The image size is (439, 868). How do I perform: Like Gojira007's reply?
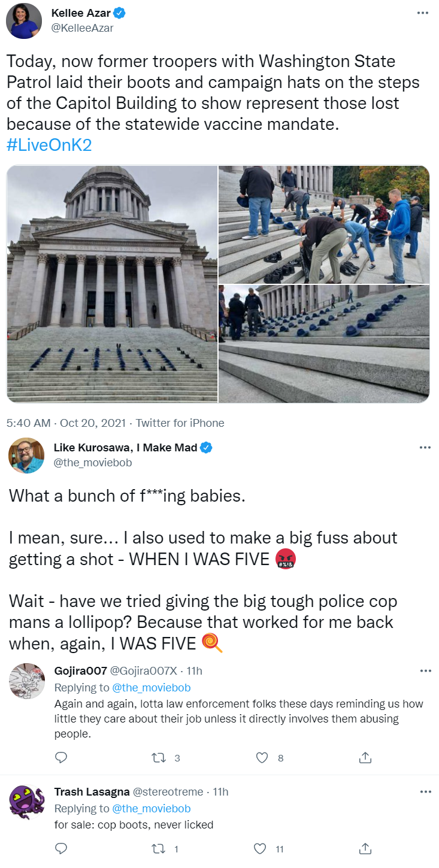[x=262, y=757]
